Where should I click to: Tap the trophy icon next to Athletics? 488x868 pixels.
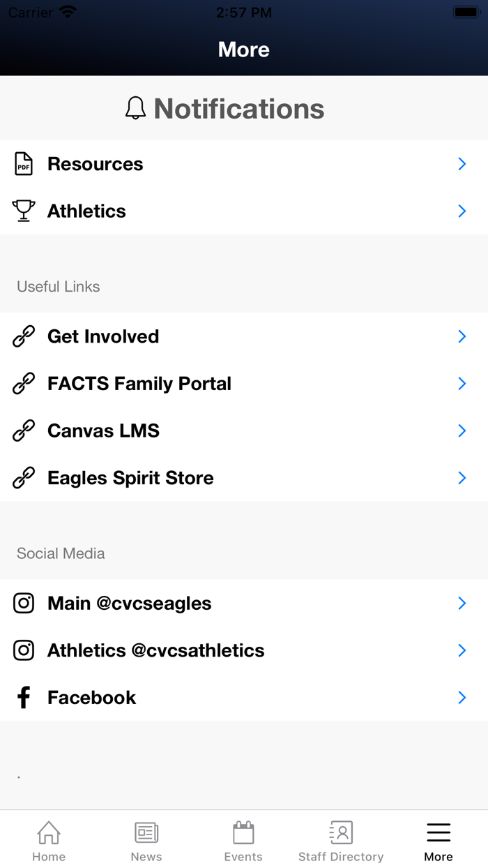[x=23, y=211]
